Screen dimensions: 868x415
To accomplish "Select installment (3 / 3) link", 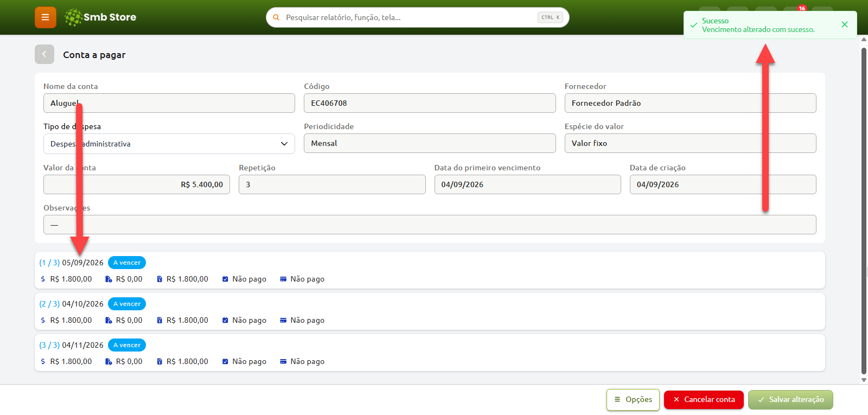I will [49, 345].
